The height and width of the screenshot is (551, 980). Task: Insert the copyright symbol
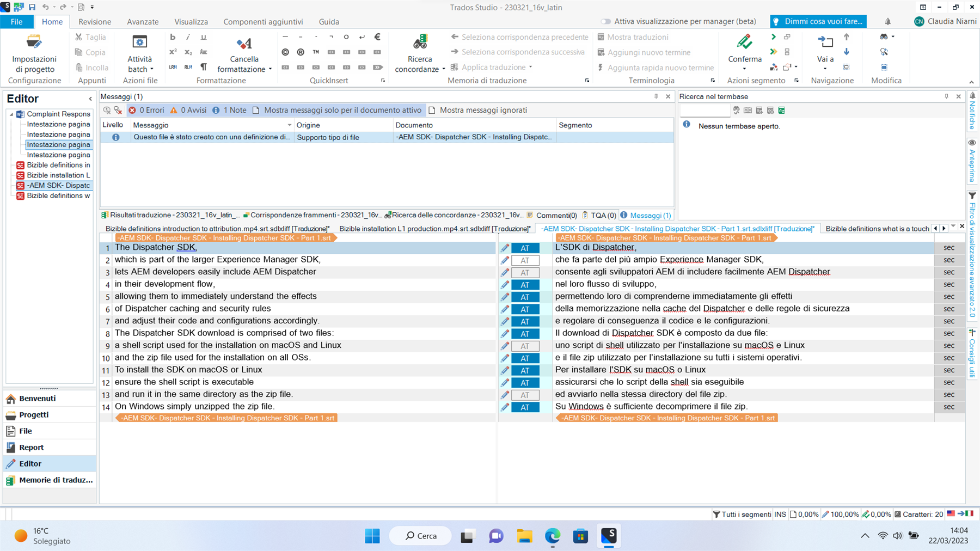(x=285, y=52)
